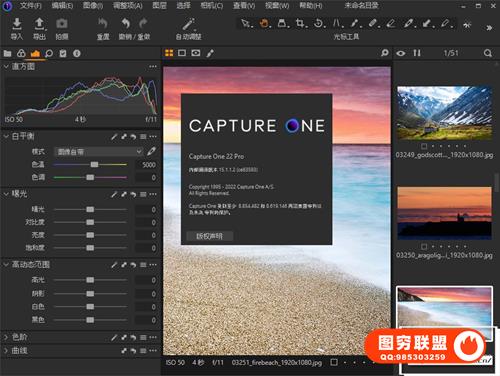Tick the color tag square in viewer status bar
This screenshot has width=500, height=376.
(x=334, y=362)
